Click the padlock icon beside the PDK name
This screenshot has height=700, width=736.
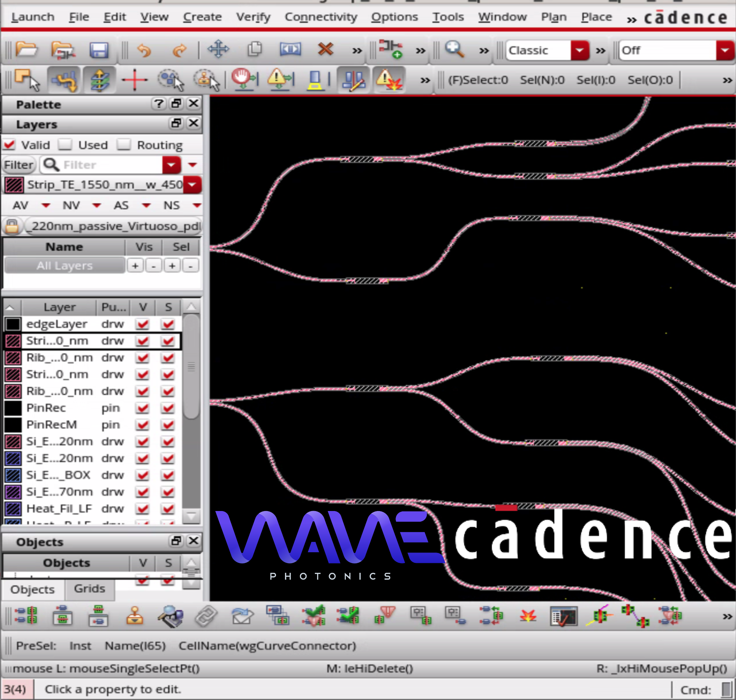[12, 226]
